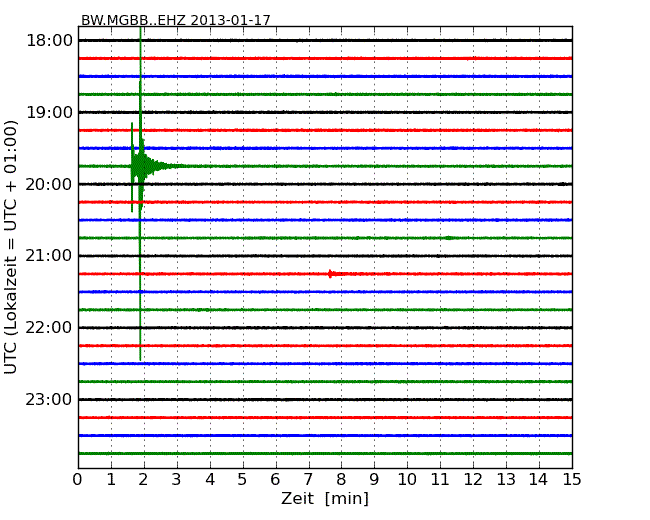Click x-axis tick label 8
This screenshot has height=520, width=650.
point(341,480)
